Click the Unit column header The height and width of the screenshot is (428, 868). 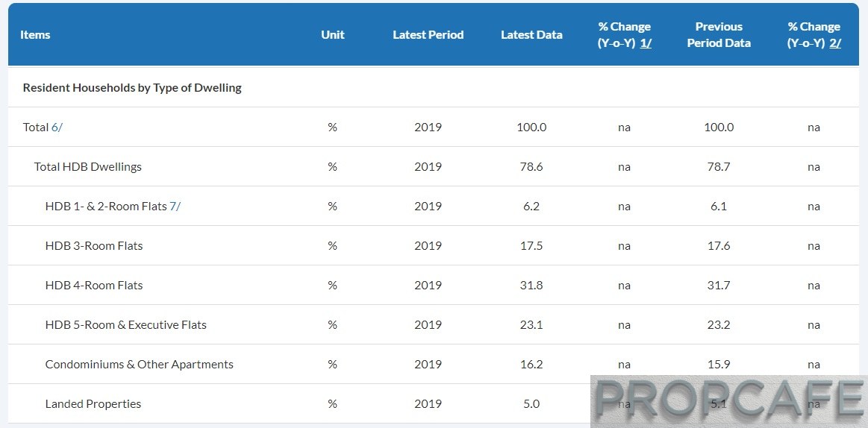[x=333, y=35]
